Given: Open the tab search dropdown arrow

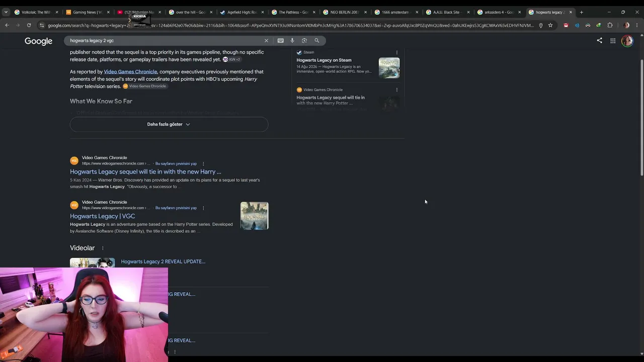Looking at the screenshot, I should (x=6, y=12).
